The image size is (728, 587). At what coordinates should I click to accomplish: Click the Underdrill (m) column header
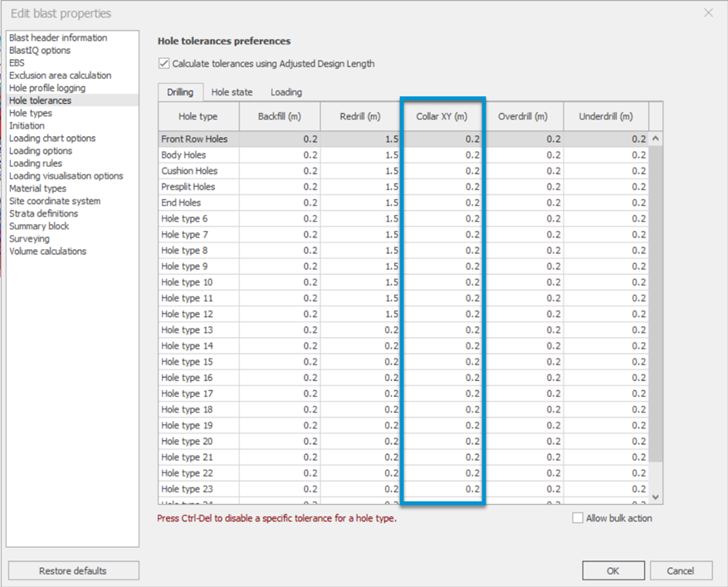[606, 116]
